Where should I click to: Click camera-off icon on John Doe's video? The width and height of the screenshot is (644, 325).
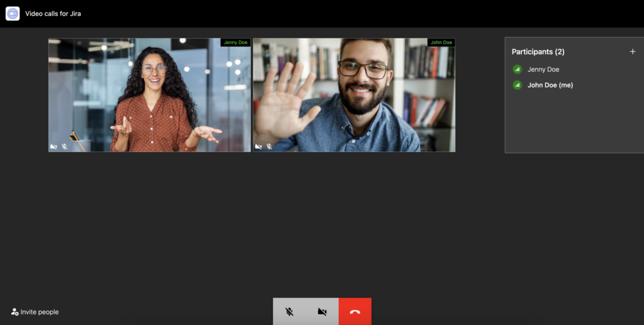pyautogui.click(x=258, y=146)
